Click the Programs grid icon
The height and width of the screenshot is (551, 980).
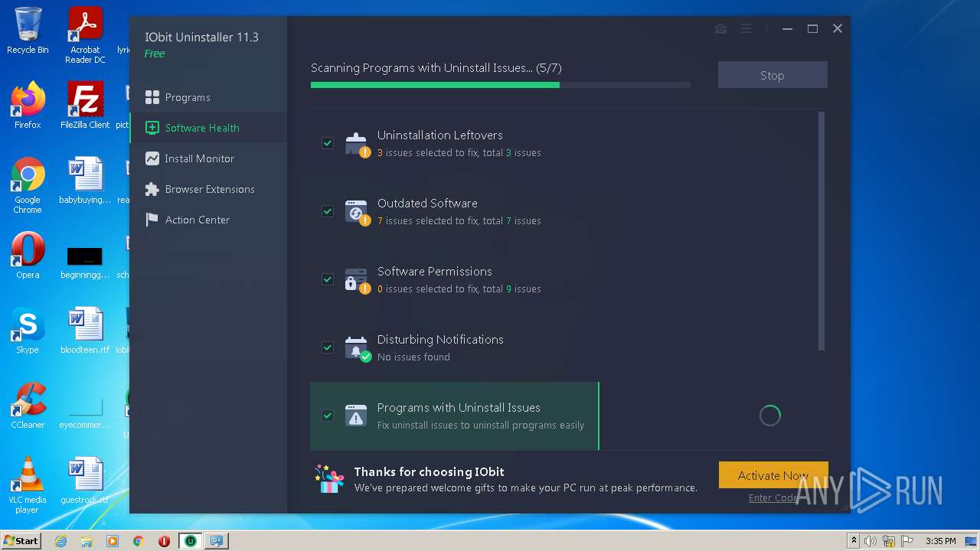(x=152, y=97)
